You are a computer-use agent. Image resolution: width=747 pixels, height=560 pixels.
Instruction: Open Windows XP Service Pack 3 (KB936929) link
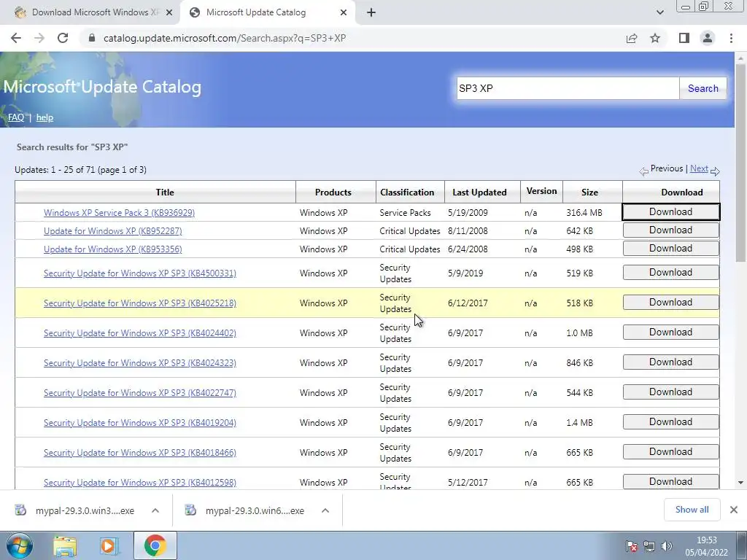click(x=119, y=213)
